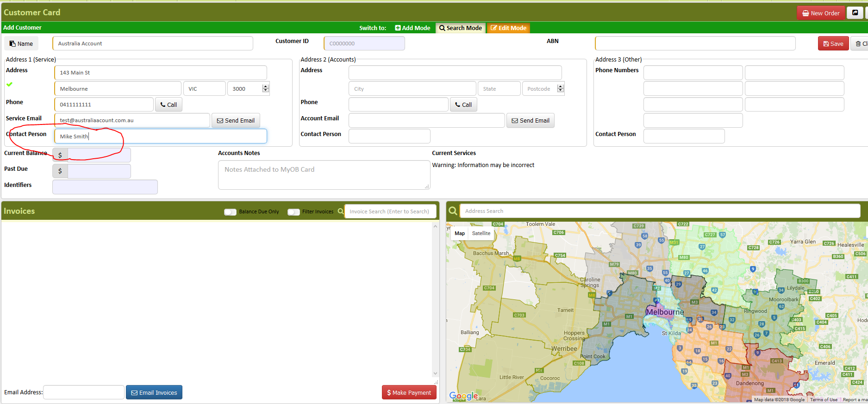Click the Name card icon button
The image size is (868, 404).
click(x=21, y=44)
